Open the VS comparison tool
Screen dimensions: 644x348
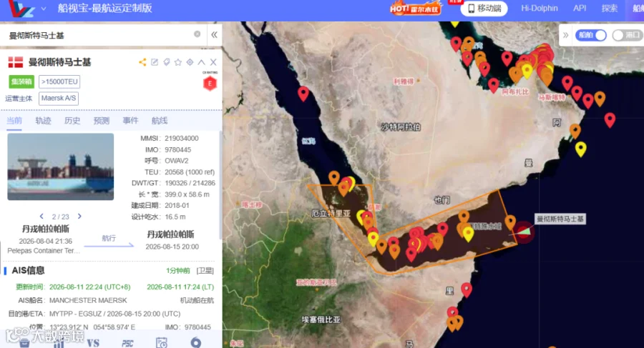93,343
